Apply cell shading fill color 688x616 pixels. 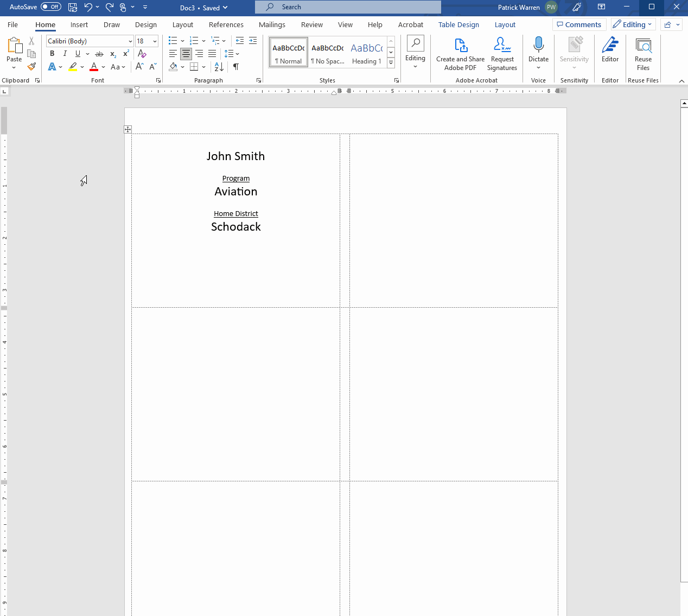coord(174,67)
